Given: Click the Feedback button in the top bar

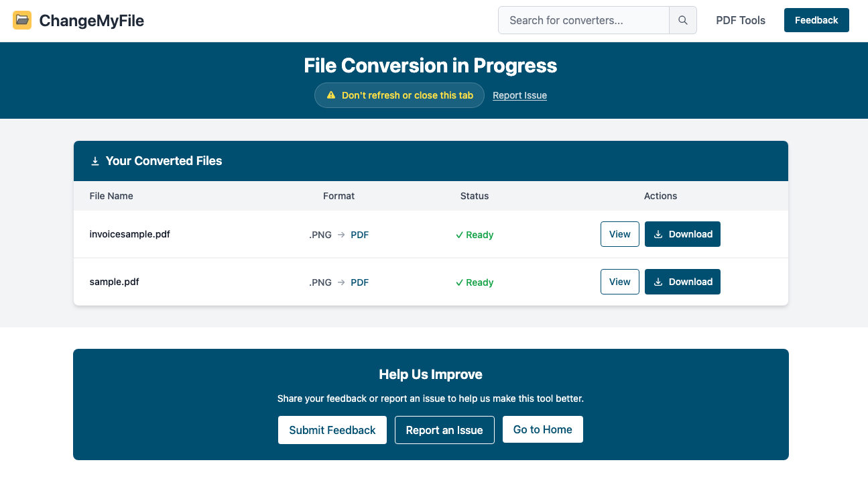Looking at the screenshot, I should (x=816, y=20).
